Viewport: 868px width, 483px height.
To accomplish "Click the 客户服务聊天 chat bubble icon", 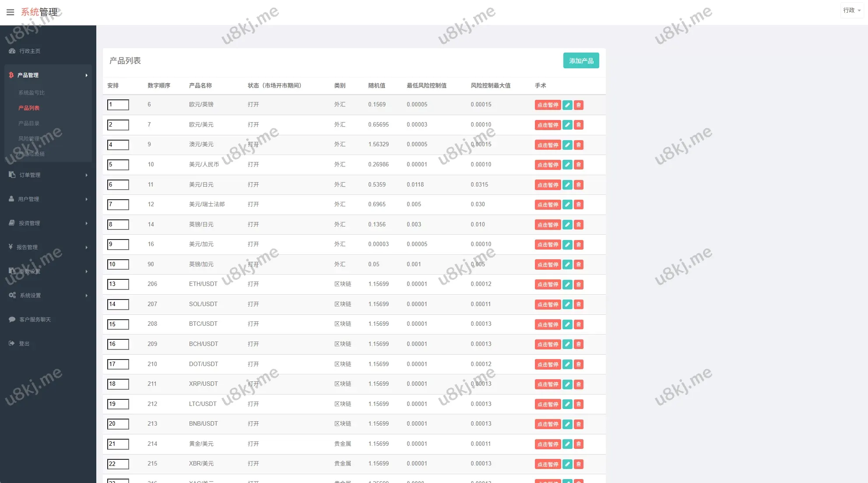I will 12,319.
